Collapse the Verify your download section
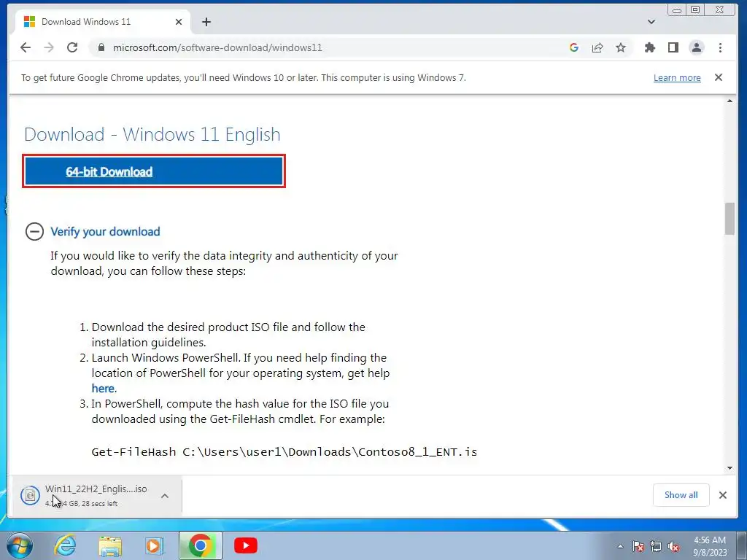Viewport: 747px width, 560px height. point(34,232)
